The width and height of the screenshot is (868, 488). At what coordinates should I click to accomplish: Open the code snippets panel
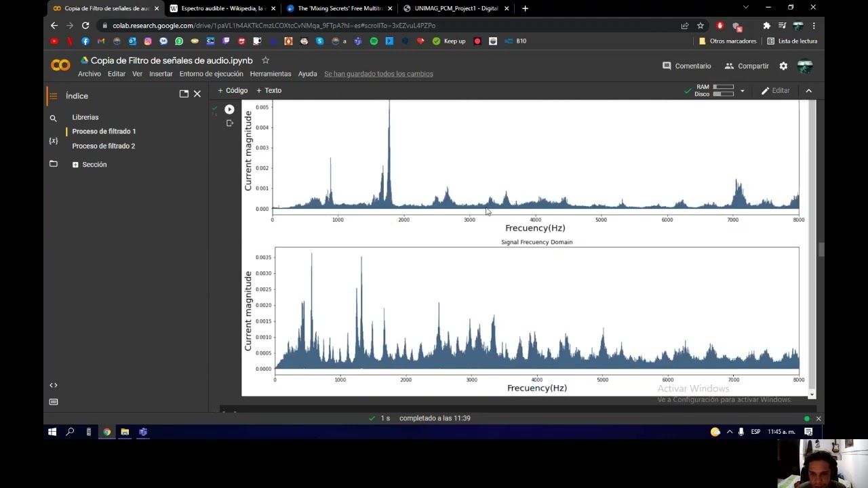pyautogui.click(x=54, y=385)
